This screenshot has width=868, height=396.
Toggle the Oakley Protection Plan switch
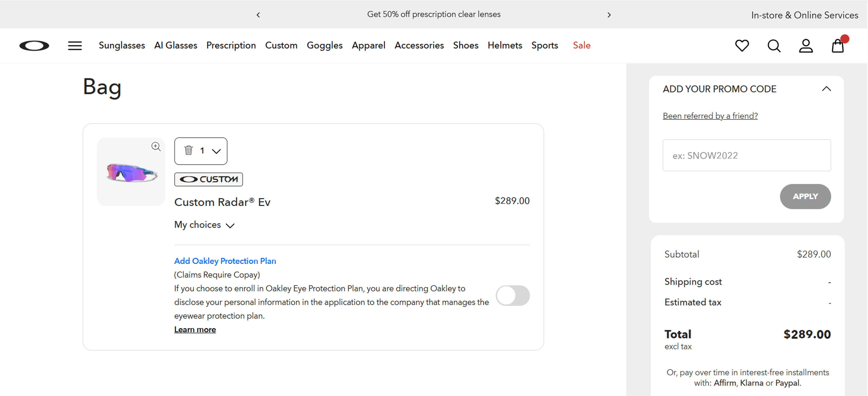point(513,296)
